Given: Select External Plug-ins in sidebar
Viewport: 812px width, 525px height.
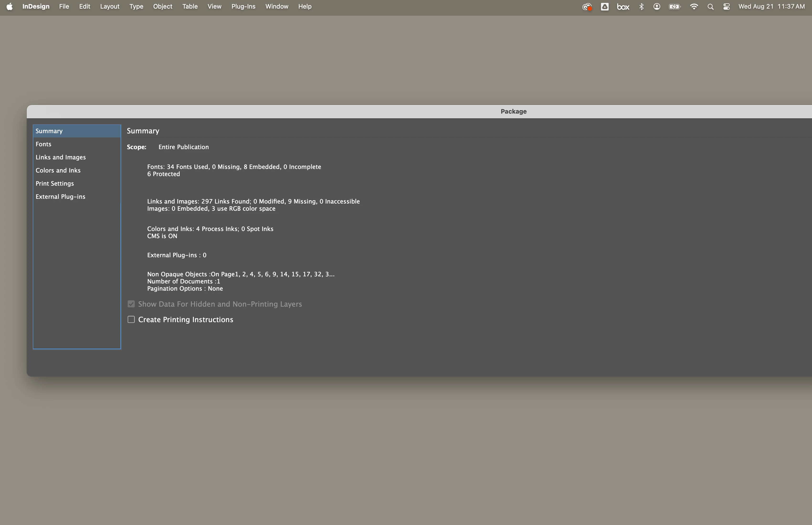Looking at the screenshot, I should 60,197.
